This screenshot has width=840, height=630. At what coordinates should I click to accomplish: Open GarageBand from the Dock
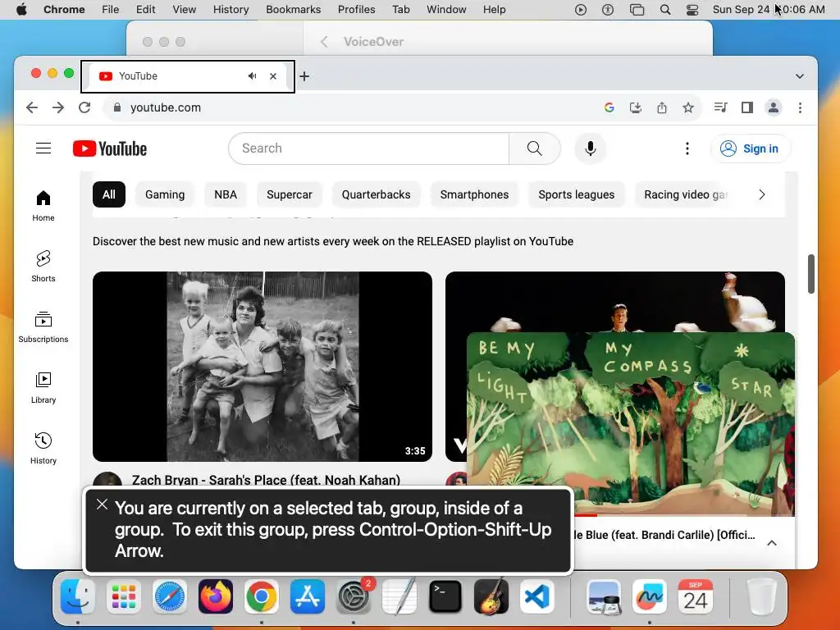point(491,596)
